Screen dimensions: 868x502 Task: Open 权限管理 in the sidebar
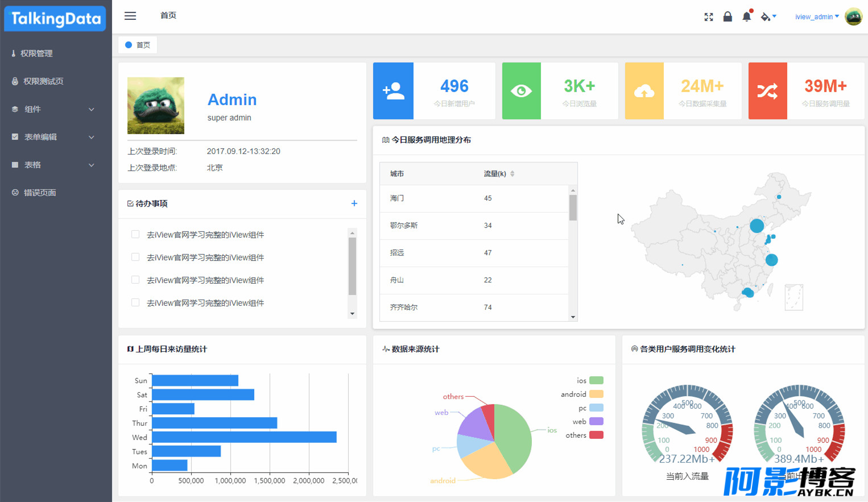tap(56, 53)
